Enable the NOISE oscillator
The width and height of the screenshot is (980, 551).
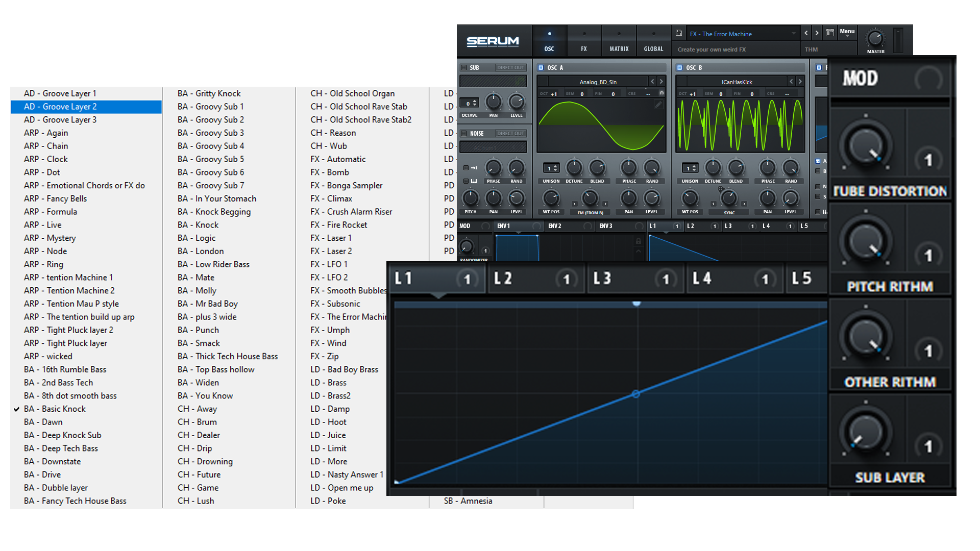[464, 134]
